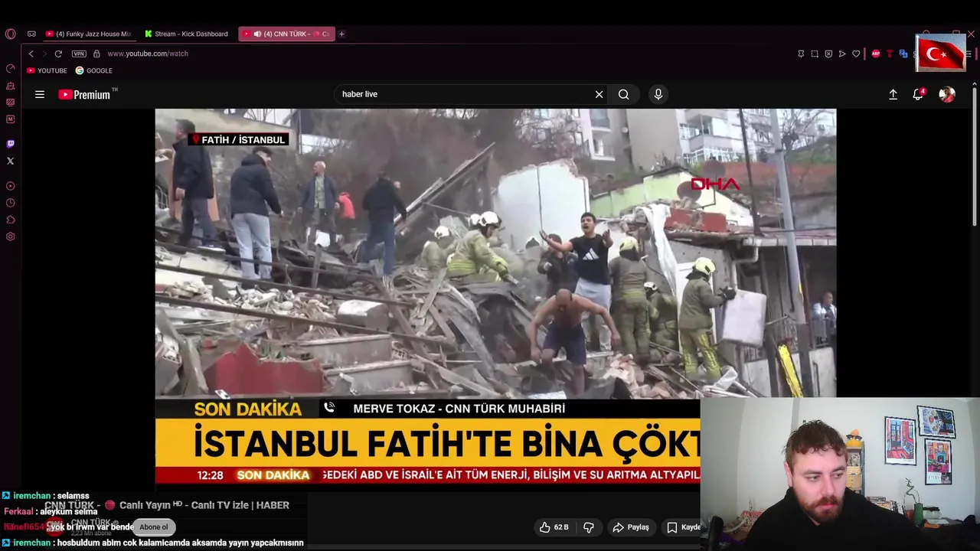Click the video title 'Canlı Yayın HD - Canlı TV izle | HABER'

pyautogui.click(x=204, y=505)
